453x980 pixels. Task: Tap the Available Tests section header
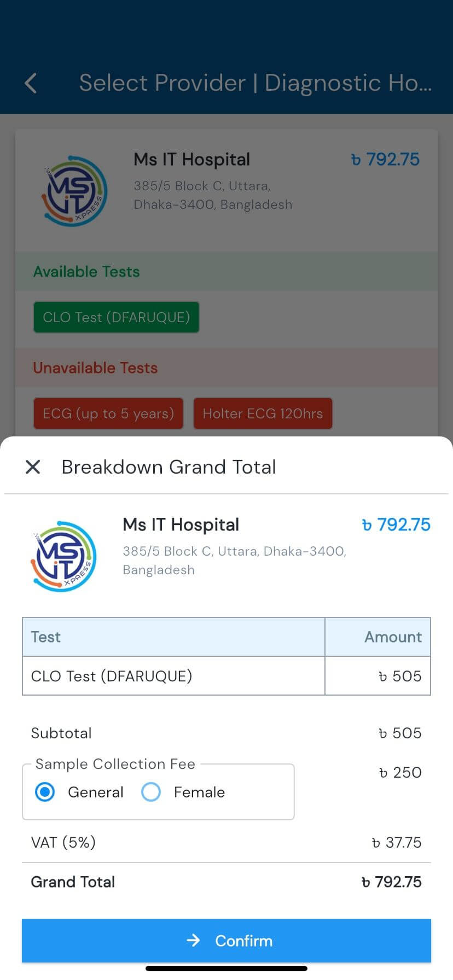[x=226, y=271]
